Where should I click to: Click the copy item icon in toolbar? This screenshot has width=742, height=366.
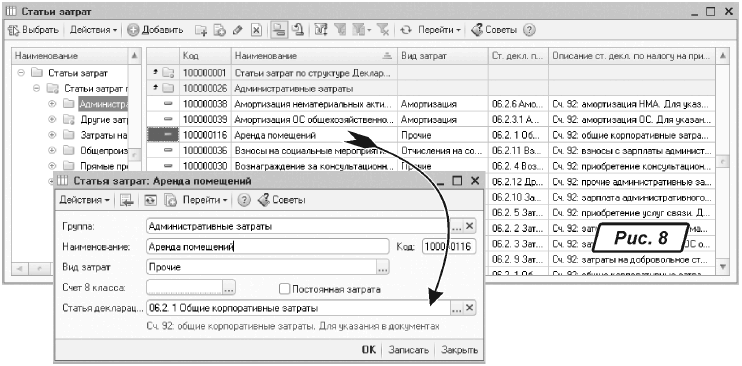220,30
